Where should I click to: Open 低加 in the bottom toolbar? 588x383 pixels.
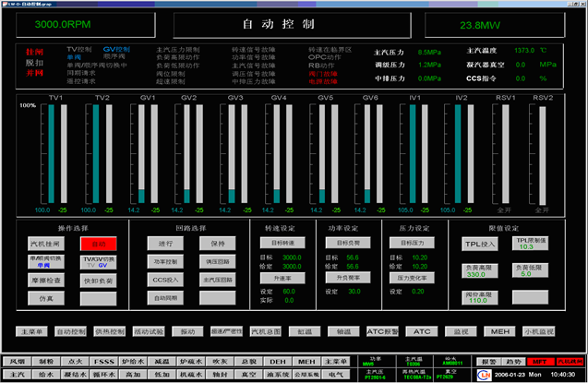click(x=162, y=375)
